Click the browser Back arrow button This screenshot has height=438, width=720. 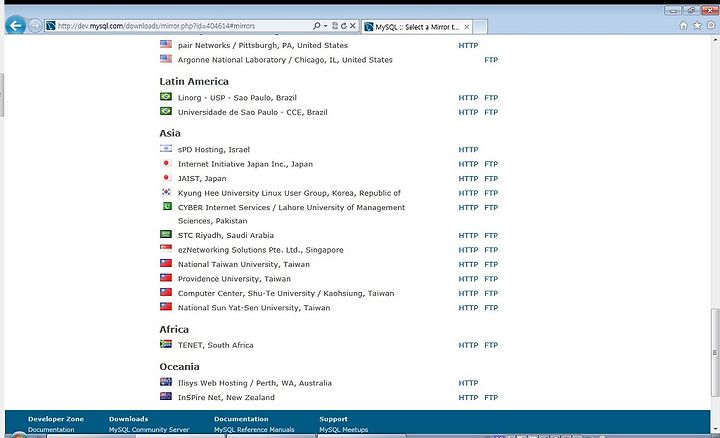[x=16, y=25]
